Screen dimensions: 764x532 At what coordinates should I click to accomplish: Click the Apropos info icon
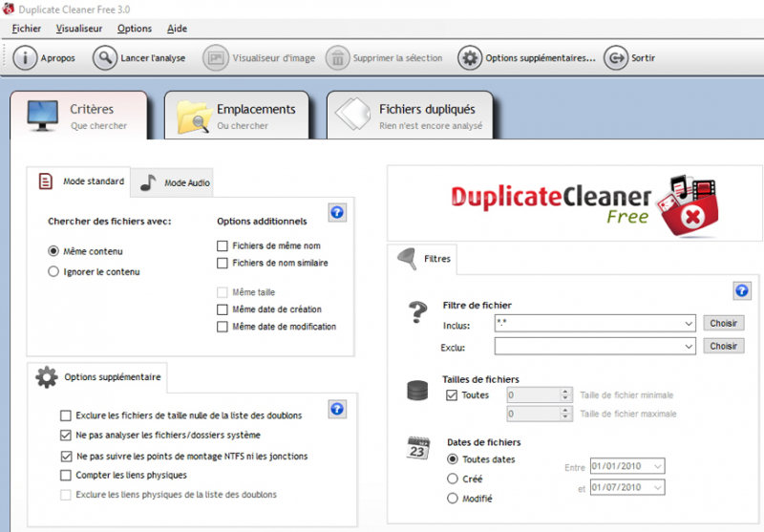(25, 58)
